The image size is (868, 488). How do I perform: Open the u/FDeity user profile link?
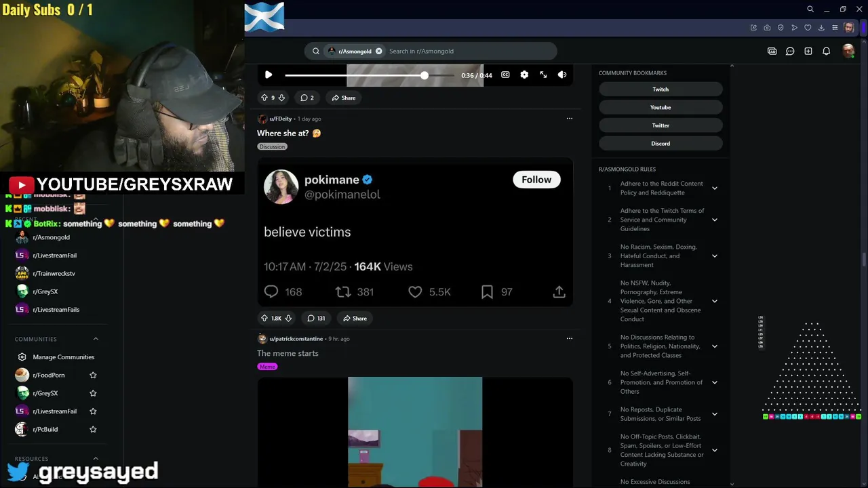pos(280,119)
